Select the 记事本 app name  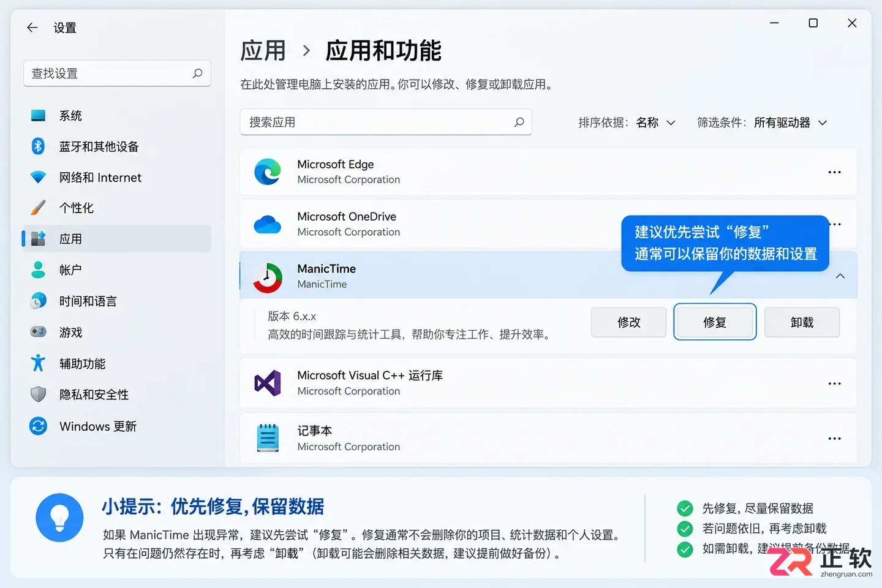tap(315, 431)
